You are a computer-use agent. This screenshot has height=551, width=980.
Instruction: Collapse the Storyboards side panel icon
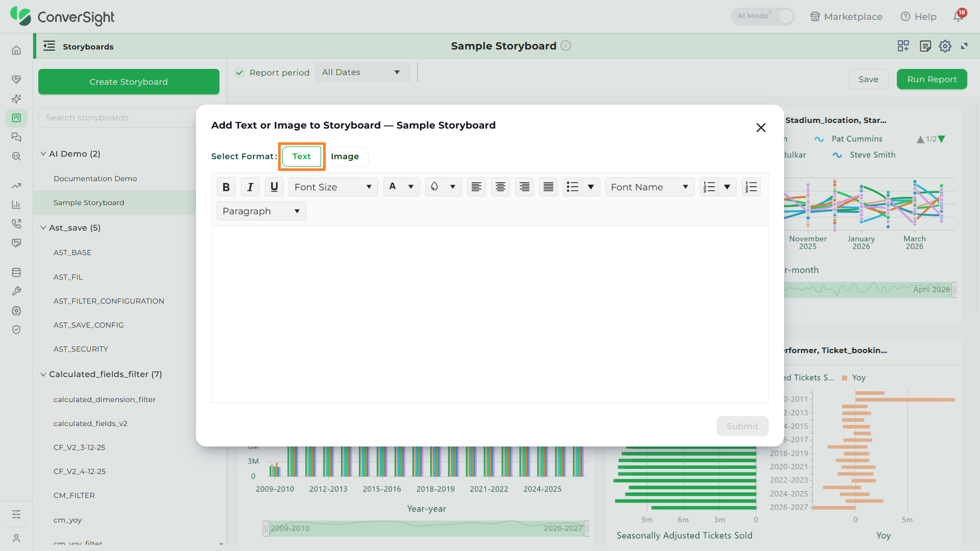click(49, 46)
